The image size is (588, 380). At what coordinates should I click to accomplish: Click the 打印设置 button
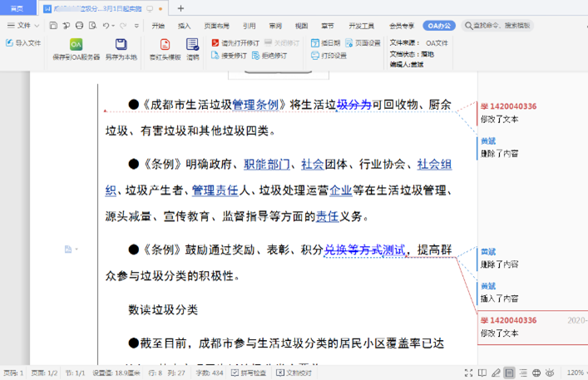(329, 56)
